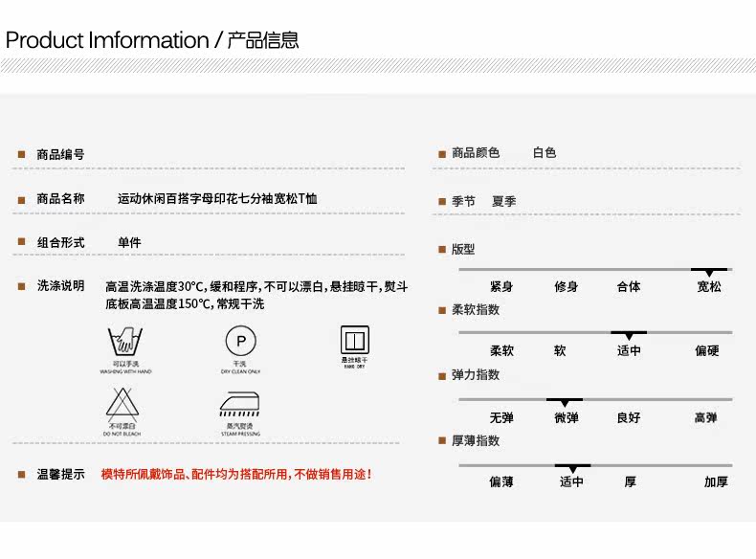Click the WASHING WITH HAND caption
The image size is (756, 559).
(125, 371)
